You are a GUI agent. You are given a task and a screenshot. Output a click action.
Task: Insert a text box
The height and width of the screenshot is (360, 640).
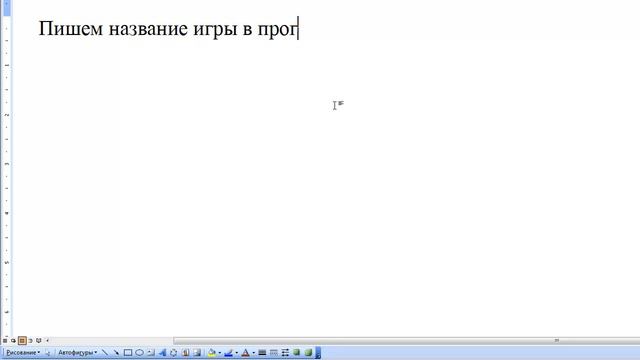tap(151, 352)
